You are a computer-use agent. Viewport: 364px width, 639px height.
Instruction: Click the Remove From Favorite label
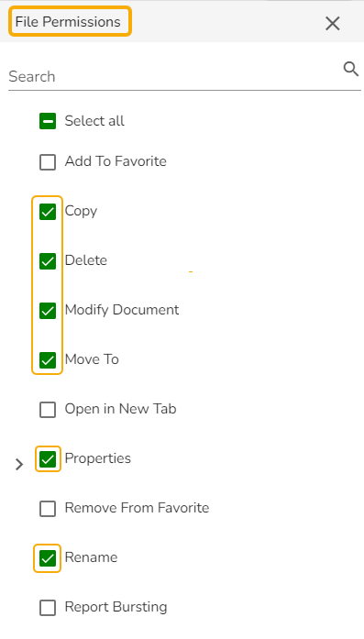pyautogui.click(x=137, y=508)
